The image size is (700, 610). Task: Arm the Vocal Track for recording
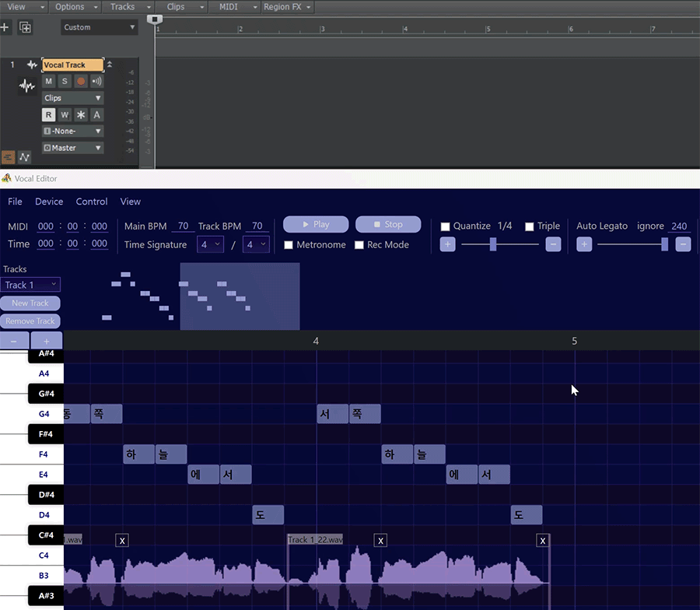[81, 82]
